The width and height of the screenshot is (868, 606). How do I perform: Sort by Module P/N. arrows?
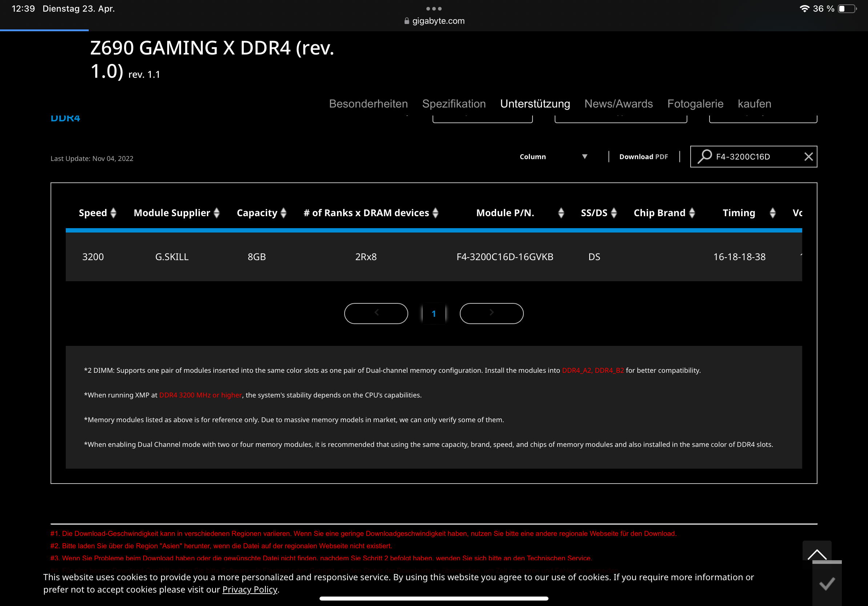tap(561, 213)
